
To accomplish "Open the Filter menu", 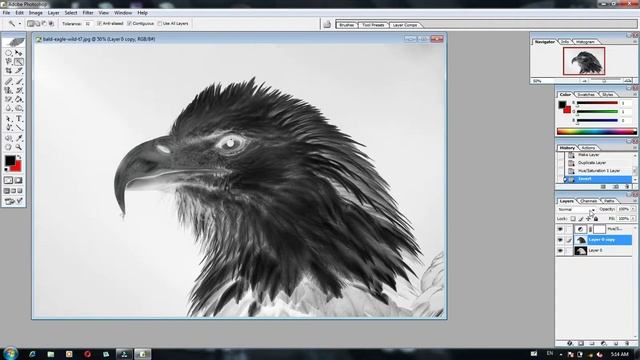I will point(88,13).
